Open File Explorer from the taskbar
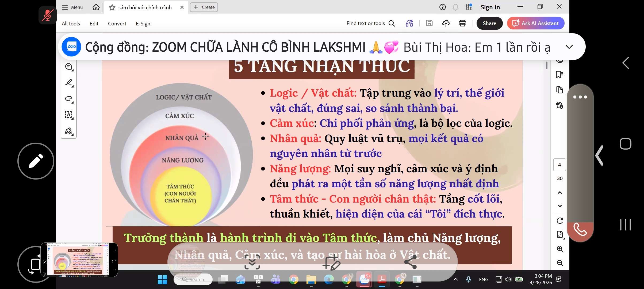This screenshot has width=644, height=289. [x=311, y=280]
